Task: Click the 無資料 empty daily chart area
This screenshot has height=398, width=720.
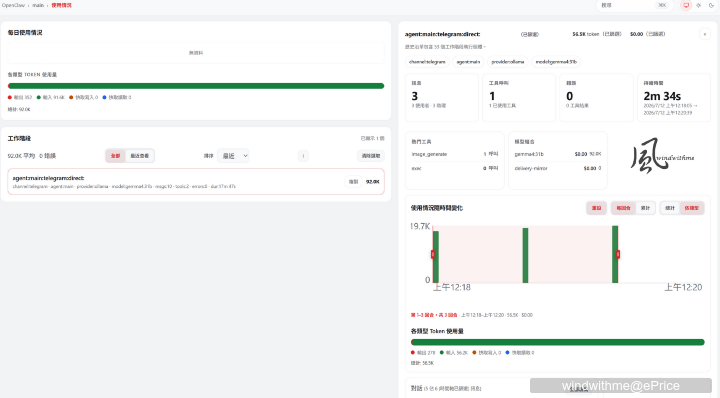Action: [x=196, y=53]
